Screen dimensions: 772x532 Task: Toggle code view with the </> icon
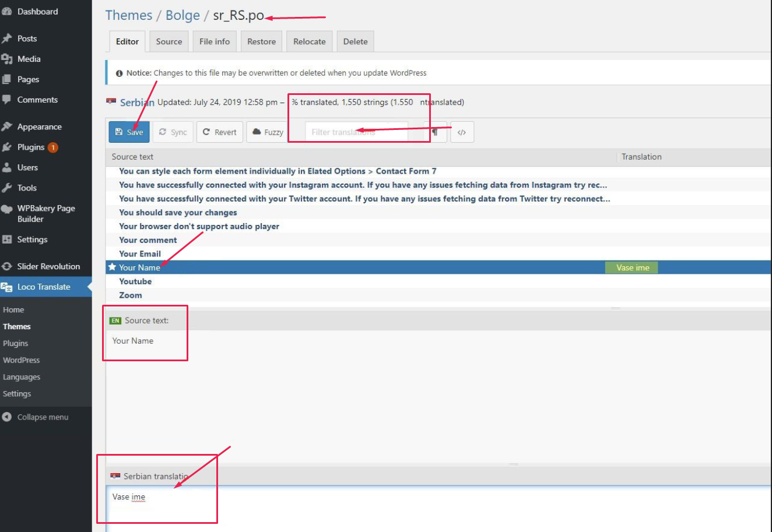coord(462,132)
